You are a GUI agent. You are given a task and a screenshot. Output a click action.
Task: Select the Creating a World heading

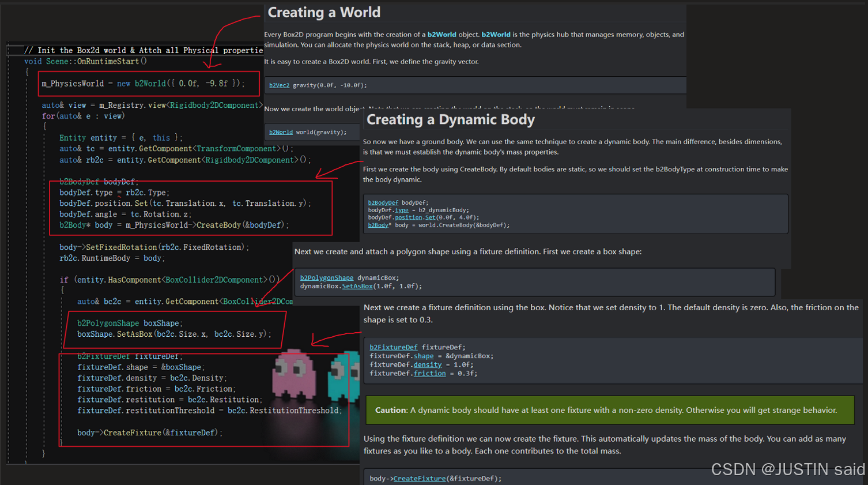(324, 13)
